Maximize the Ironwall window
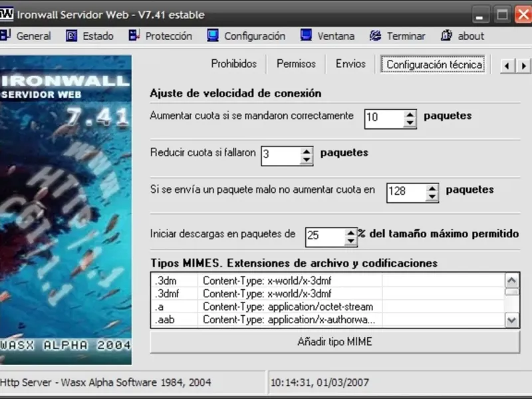Screen dimensions: 532x399 coord(502,15)
